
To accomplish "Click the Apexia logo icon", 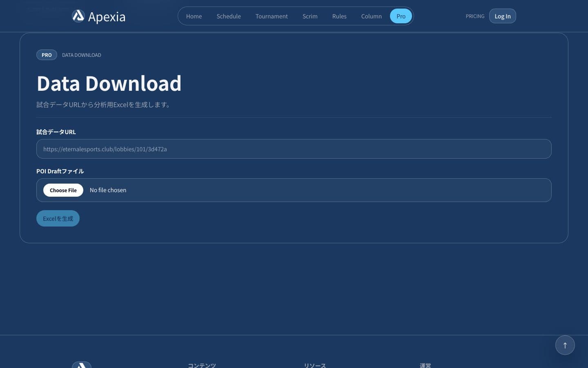I will [x=78, y=16].
